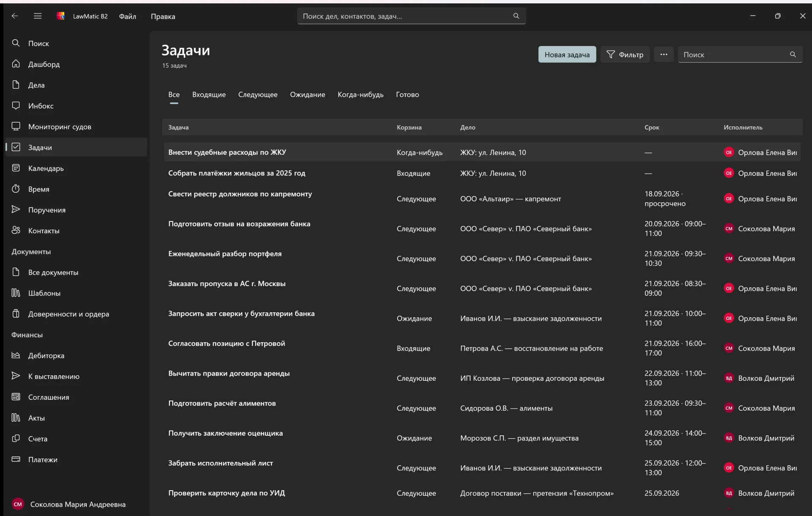
Task: Click the hamburger navigation menu icon
Action: [x=38, y=16]
